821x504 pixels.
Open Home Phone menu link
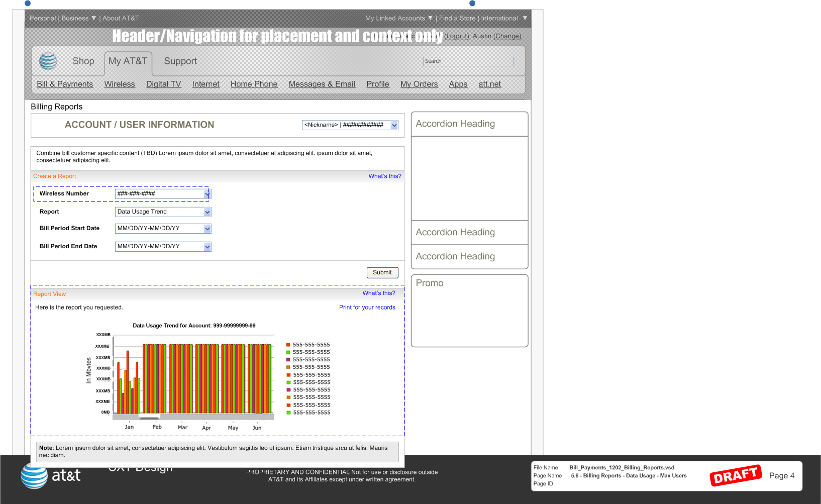254,84
